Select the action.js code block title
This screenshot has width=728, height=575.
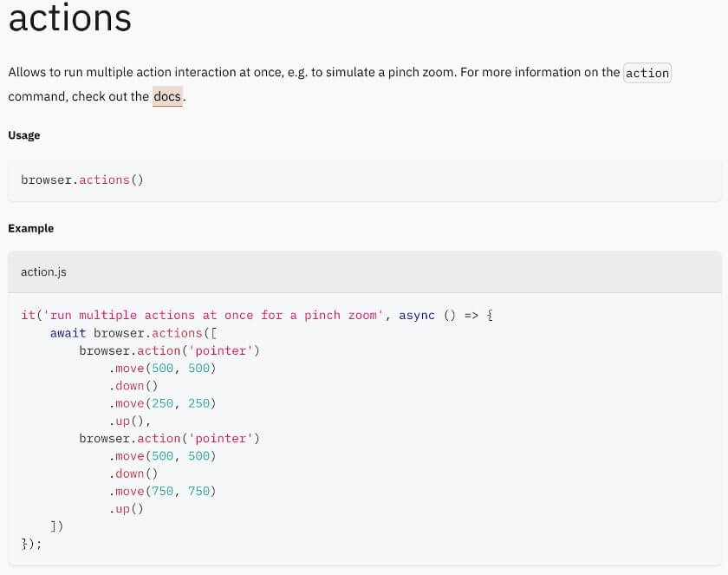[x=43, y=271]
